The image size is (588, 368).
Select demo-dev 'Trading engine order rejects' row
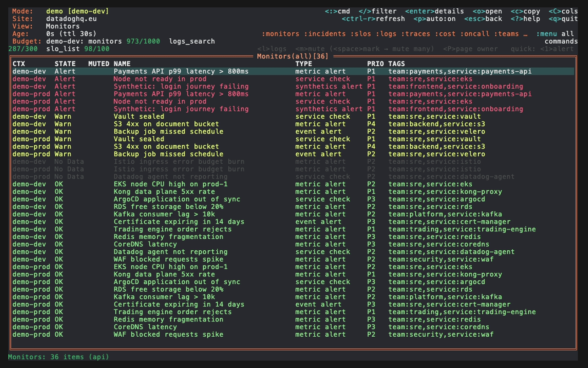pyautogui.click(x=293, y=229)
